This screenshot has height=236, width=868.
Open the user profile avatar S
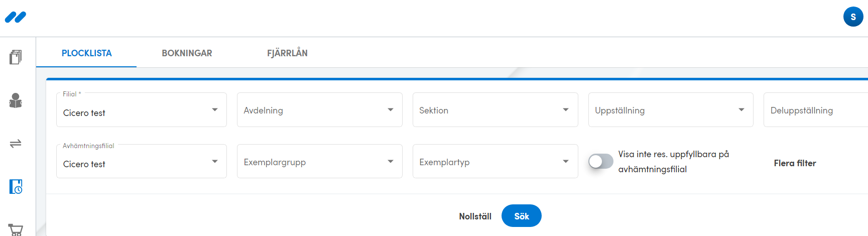(853, 17)
